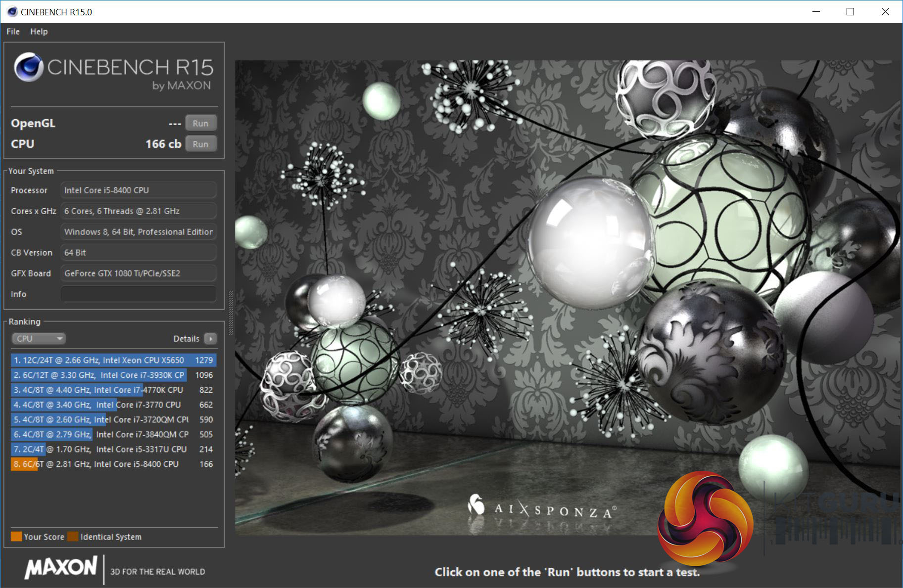Open the CPU ranking dropdown
903x588 pixels.
(x=39, y=339)
